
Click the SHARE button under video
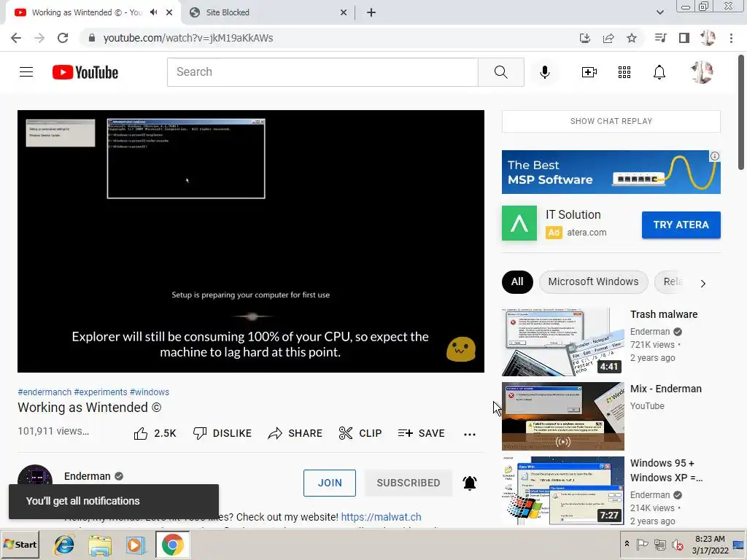point(295,433)
